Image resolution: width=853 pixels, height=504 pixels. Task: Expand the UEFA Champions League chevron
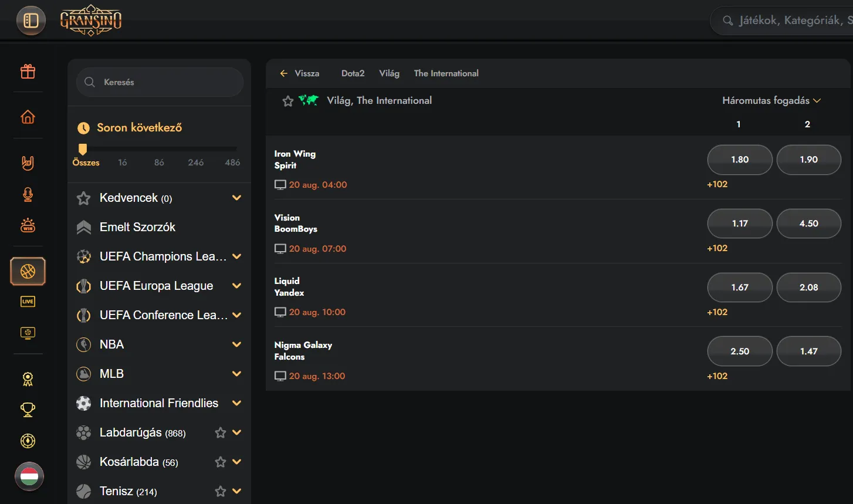(x=237, y=256)
